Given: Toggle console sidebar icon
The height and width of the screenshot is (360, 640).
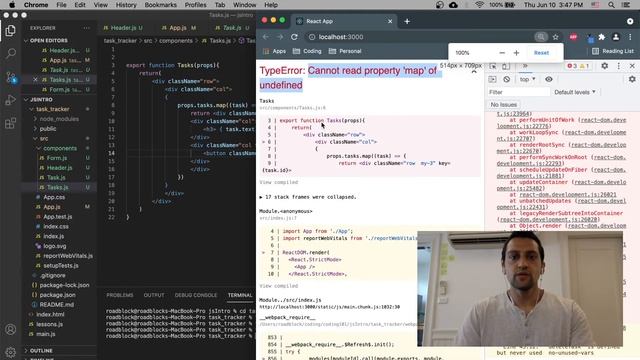Looking at the screenshot, I should pyautogui.click(x=492, y=79).
